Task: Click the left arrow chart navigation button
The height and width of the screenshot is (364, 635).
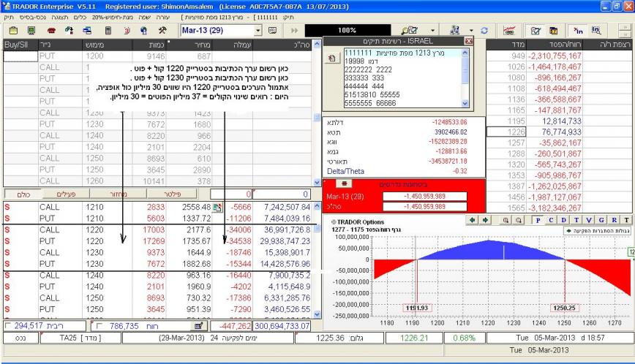Action: pyautogui.click(x=473, y=219)
